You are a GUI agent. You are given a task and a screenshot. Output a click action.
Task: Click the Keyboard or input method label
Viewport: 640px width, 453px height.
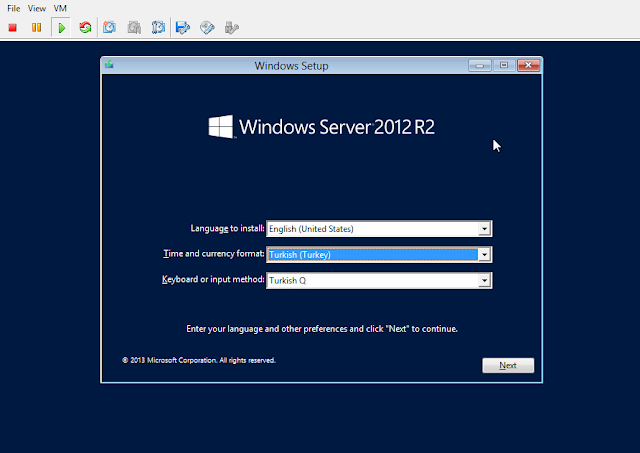pyautogui.click(x=213, y=280)
